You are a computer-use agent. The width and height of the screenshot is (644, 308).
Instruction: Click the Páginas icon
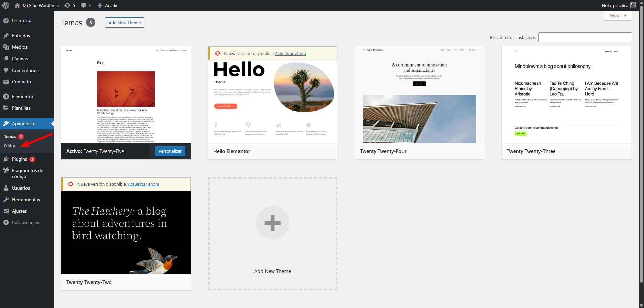(x=6, y=59)
